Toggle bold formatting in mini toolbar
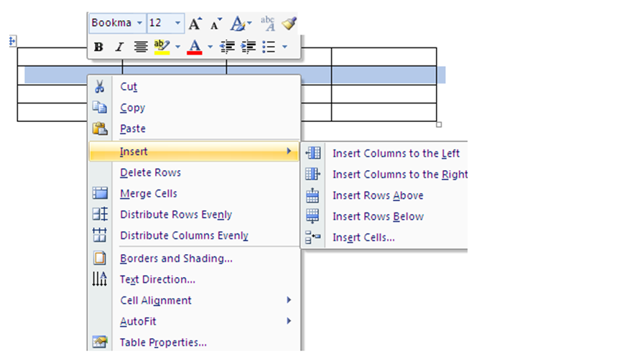The width and height of the screenshot is (627, 364). (98, 47)
